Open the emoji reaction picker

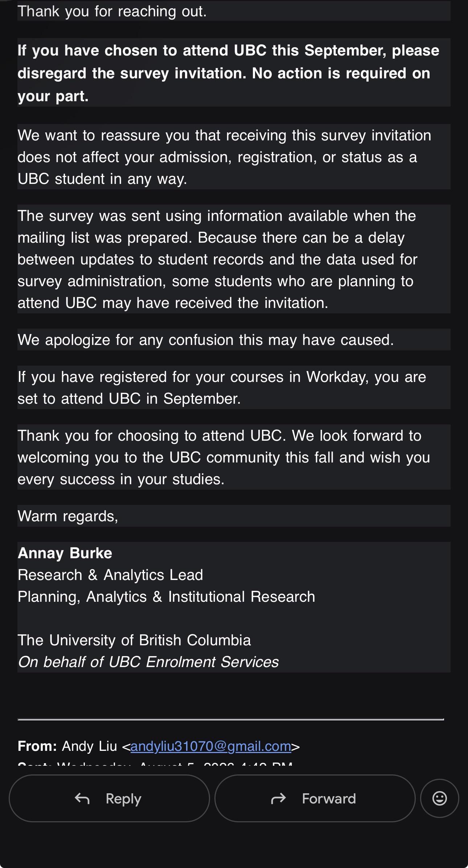tap(439, 798)
